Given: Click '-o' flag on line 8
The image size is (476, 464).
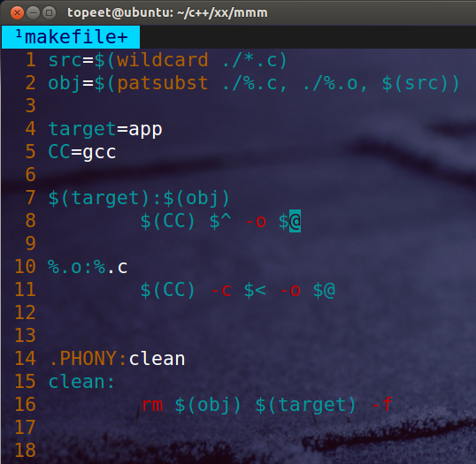Looking at the screenshot, I should [x=256, y=222].
